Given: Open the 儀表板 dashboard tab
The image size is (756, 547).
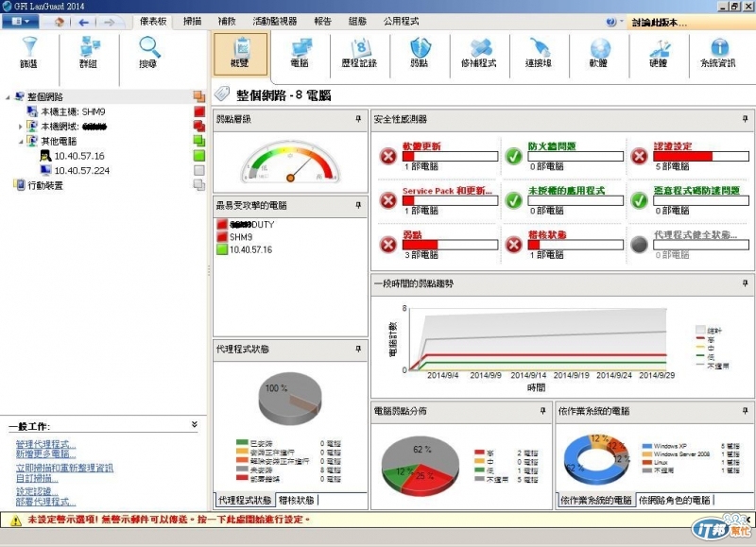Looking at the screenshot, I should [x=153, y=21].
